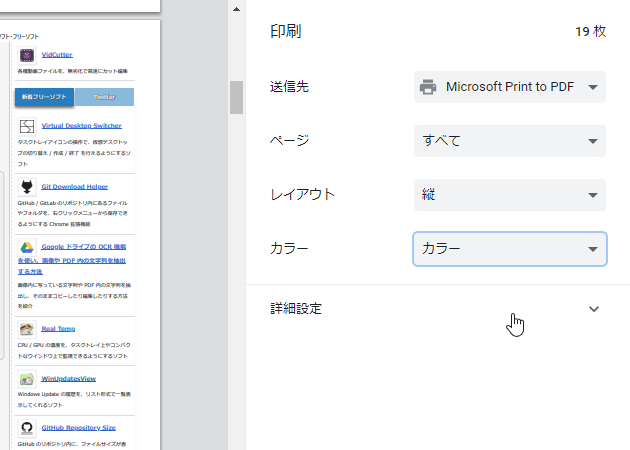Click the WinUpdatesView icon
This screenshot has width=630, height=450.
point(27,379)
